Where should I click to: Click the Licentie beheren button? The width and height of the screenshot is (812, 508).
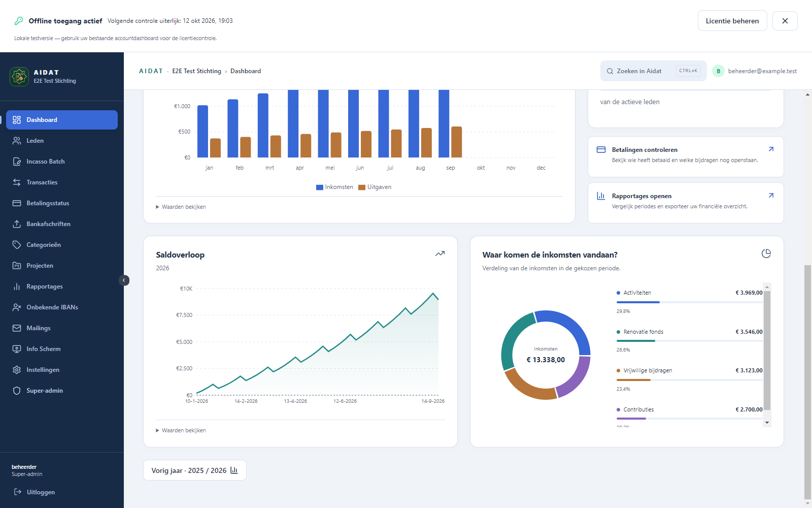(732, 21)
